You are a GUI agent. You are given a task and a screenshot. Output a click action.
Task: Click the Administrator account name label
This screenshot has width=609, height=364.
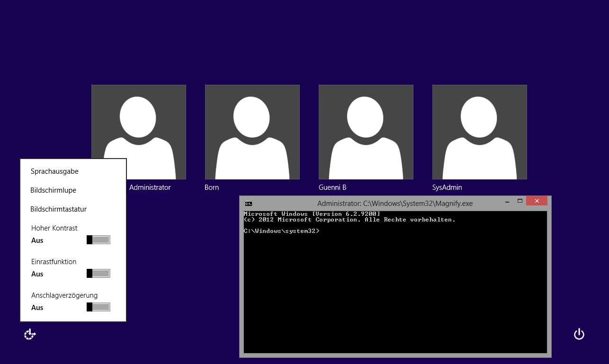coord(150,187)
